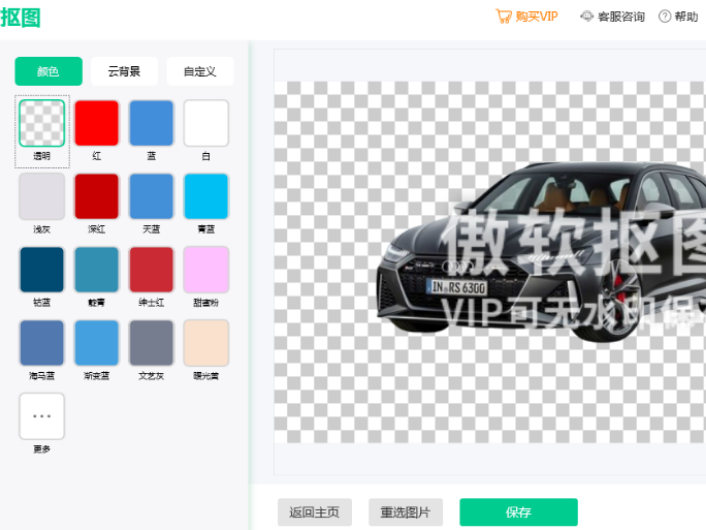Pick the 蓝 blue background swatch
Viewport: 706px width, 530px height.
point(151,123)
